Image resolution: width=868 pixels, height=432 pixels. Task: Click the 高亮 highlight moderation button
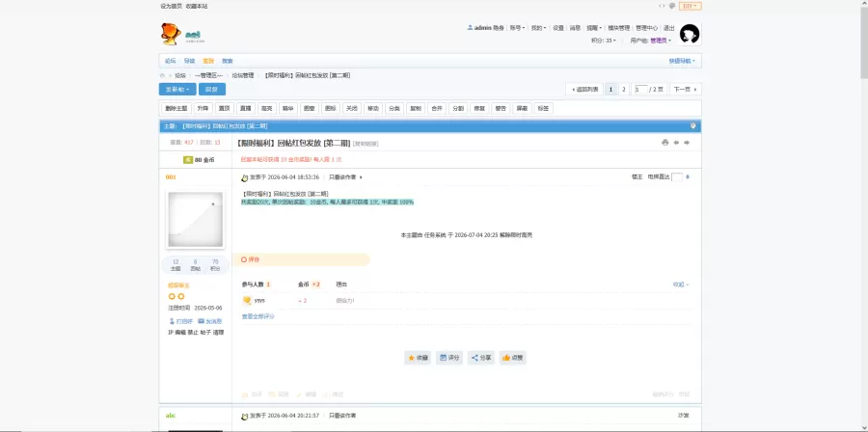coord(266,108)
